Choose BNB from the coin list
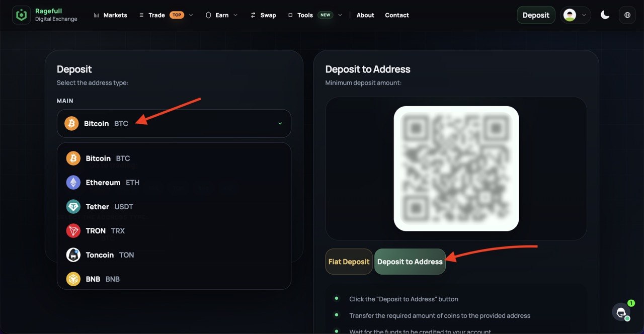 [x=174, y=279]
